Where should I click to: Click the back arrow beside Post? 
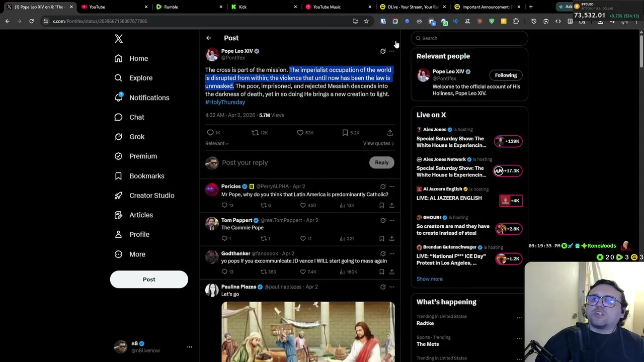[209, 38]
